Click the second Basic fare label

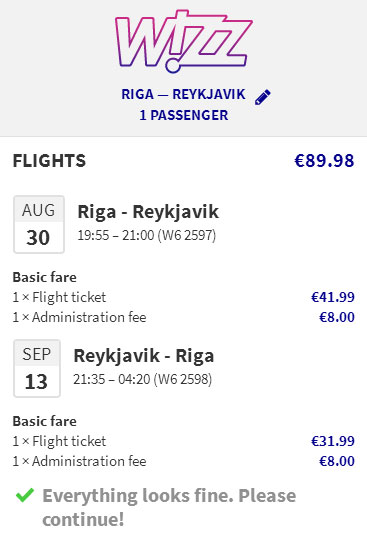tap(44, 421)
